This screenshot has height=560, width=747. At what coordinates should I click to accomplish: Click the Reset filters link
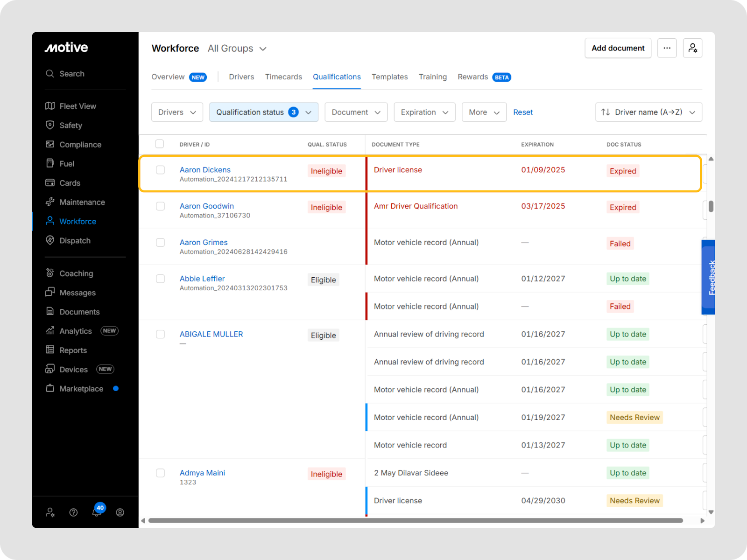point(522,112)
